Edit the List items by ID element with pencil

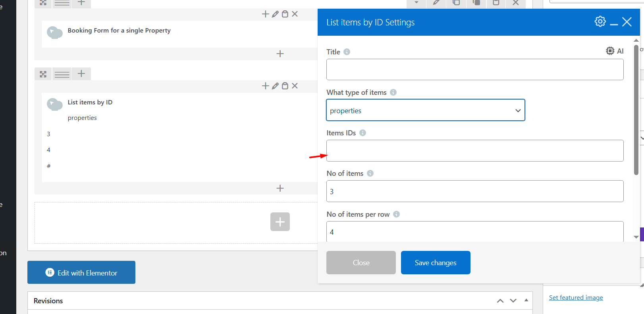pyautogui.click(x=275, y=86)
